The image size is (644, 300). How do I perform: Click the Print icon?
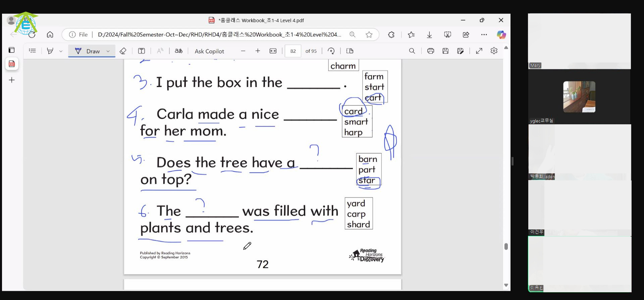(x=431, y=51)
